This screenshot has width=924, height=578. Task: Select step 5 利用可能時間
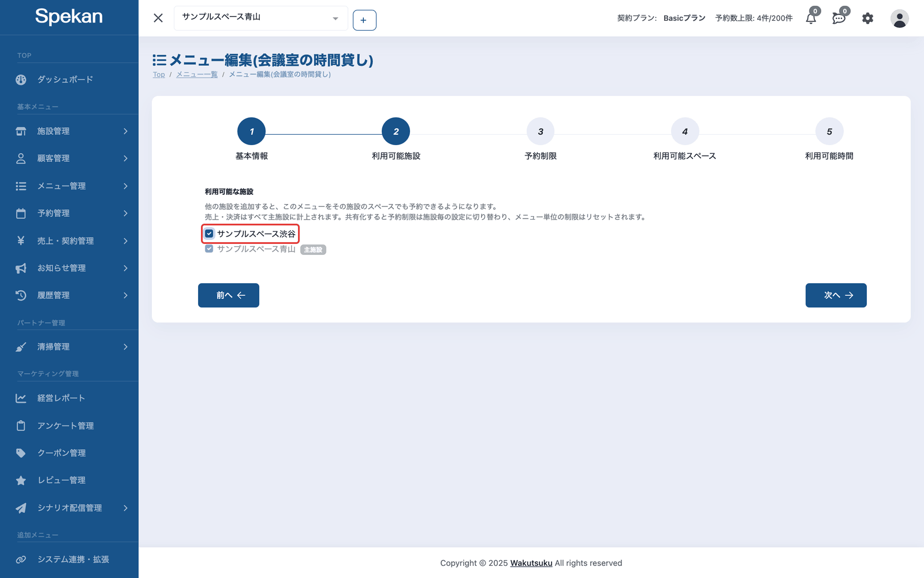coord(829,131)
